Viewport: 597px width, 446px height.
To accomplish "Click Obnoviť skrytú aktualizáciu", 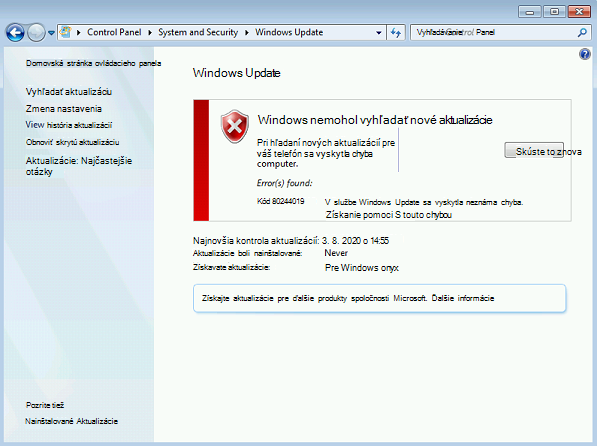I will (72, 142).
